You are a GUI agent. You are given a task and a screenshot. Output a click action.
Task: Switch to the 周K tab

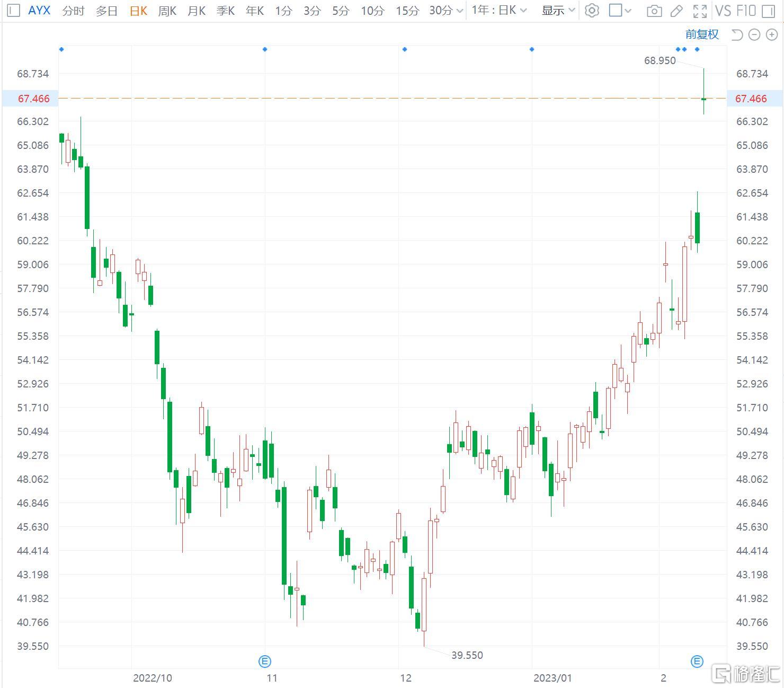coord(167,11)
